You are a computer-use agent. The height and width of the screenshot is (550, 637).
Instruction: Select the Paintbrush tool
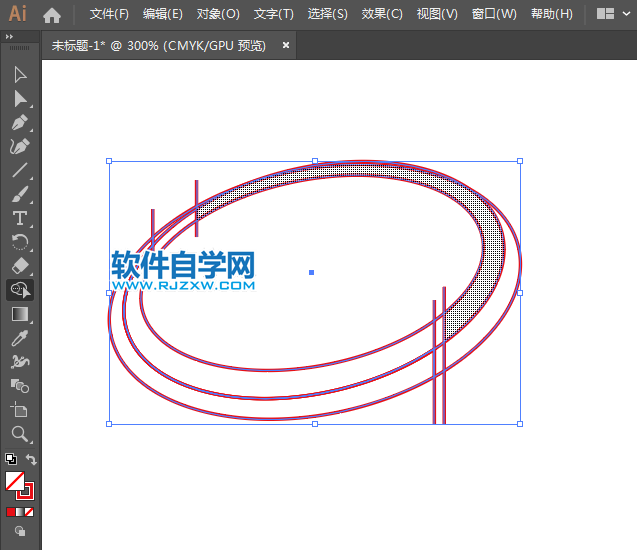pos(20,194)
